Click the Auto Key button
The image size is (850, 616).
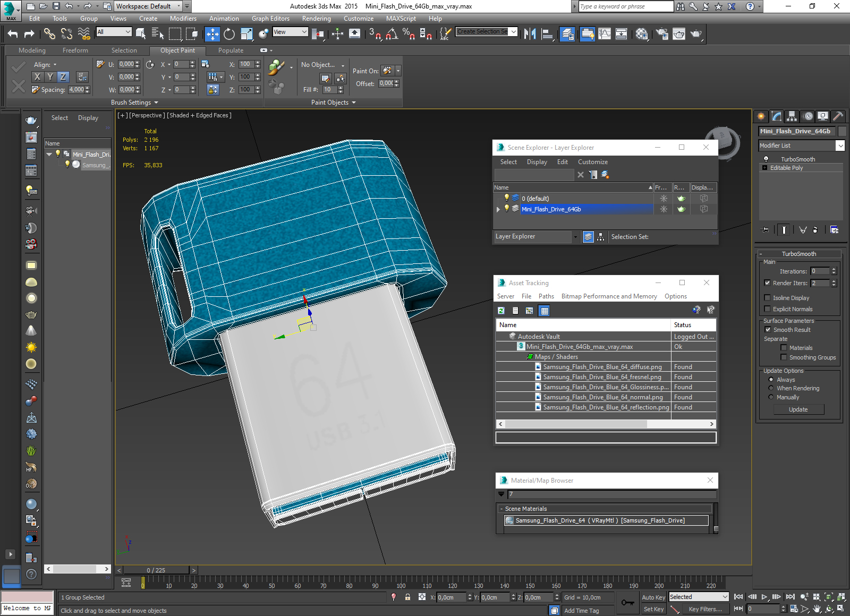point(653,597)
